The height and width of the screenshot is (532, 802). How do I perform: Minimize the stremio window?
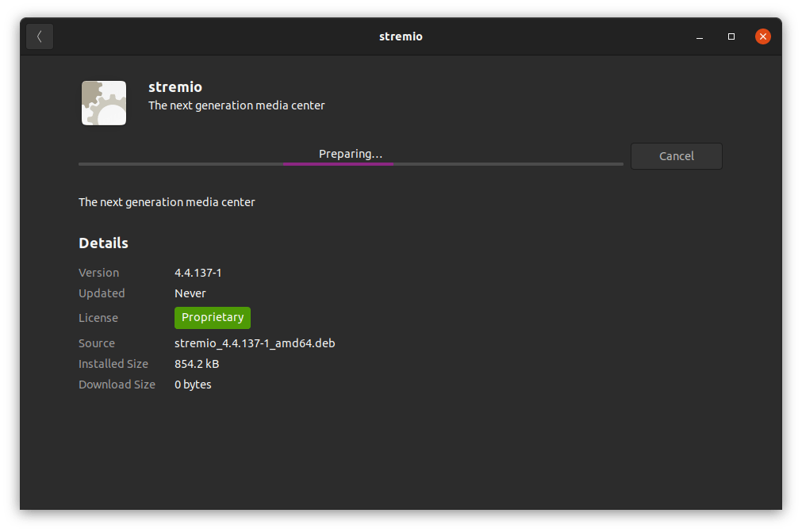700,36
